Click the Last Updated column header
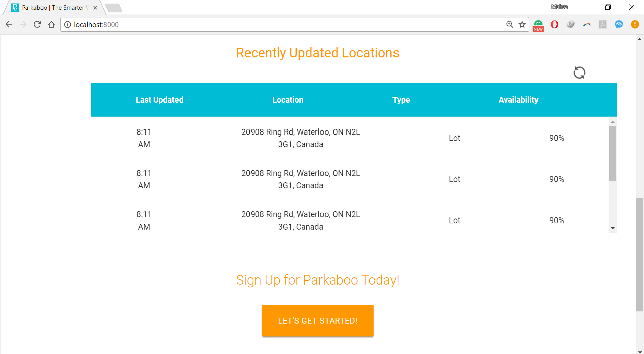This screenshot has width=644, height=354. (x=159, y=100)
